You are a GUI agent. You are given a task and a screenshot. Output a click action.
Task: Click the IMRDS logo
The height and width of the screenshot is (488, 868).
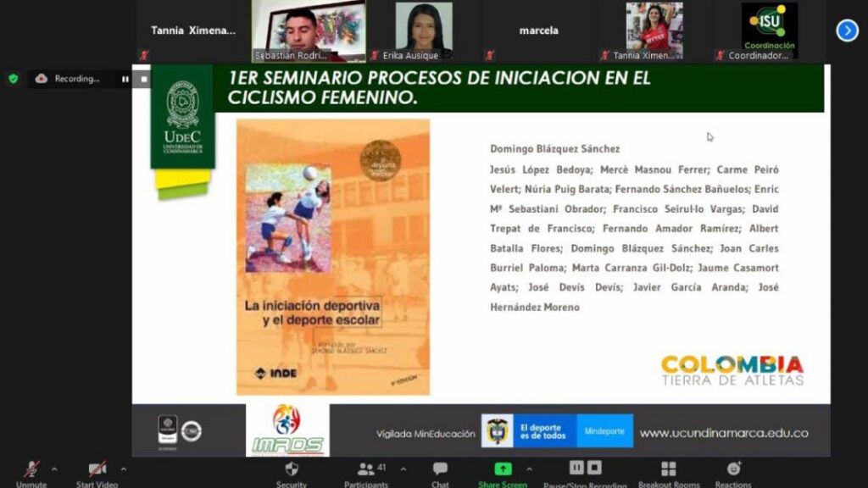(x=288, y=430)
